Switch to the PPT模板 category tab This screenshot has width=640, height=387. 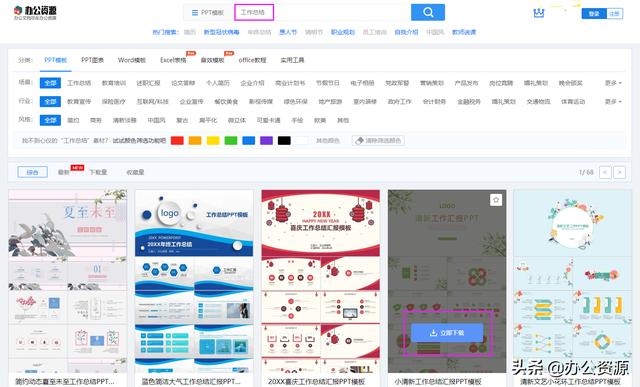(x=56, y=60)
